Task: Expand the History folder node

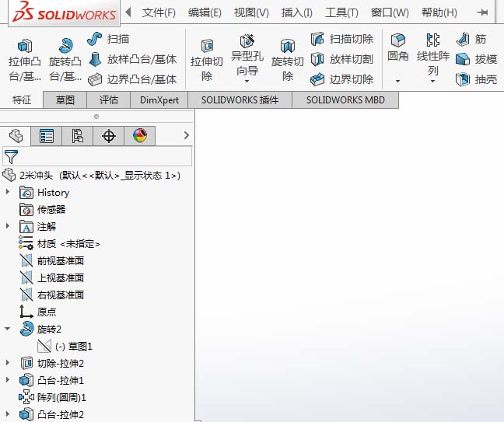Action: point(8,192)
